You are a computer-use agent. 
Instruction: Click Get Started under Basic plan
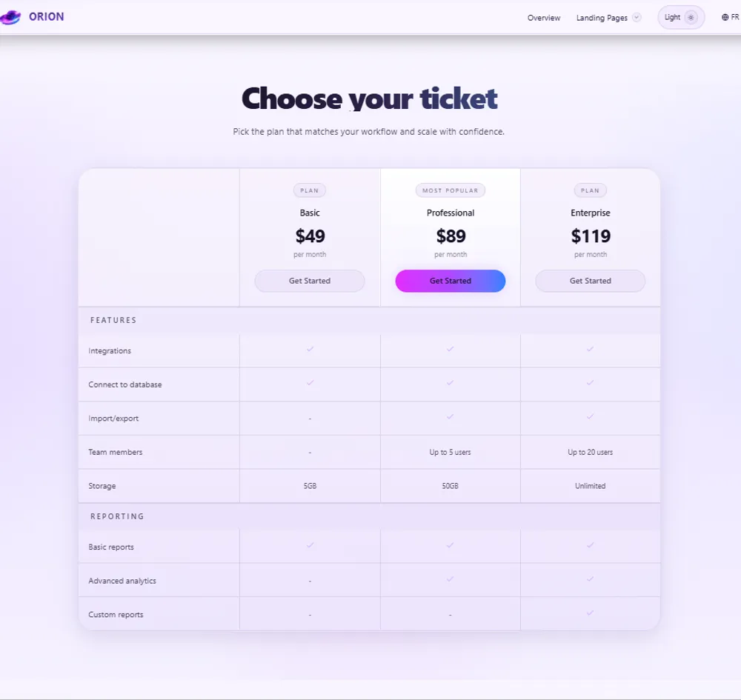click(x=310, y=281)
